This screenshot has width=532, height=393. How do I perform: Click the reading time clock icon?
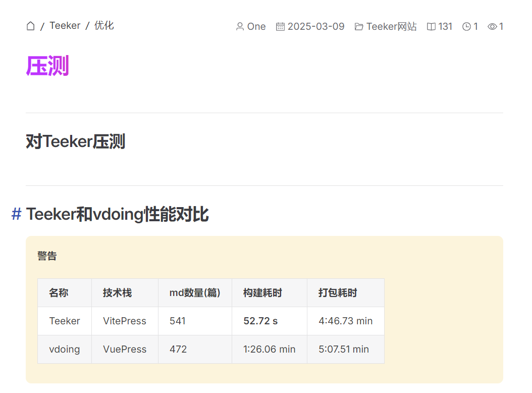coord(466,26)
